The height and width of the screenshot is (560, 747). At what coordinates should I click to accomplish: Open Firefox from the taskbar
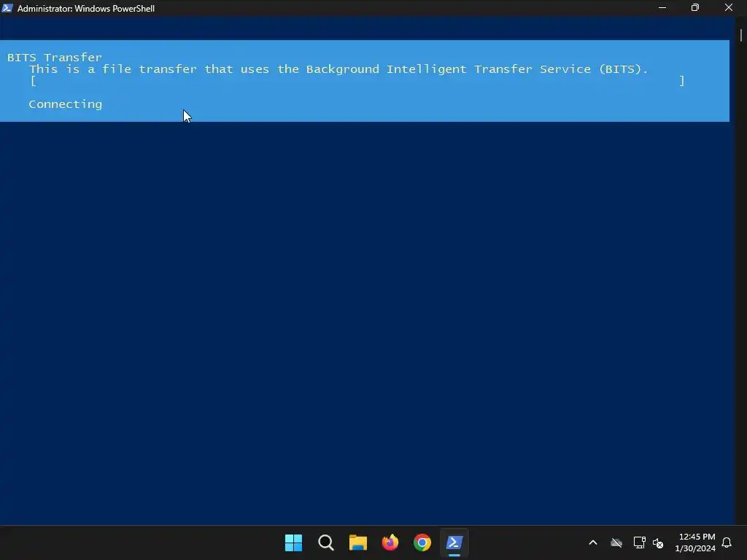tap(390, 542)
